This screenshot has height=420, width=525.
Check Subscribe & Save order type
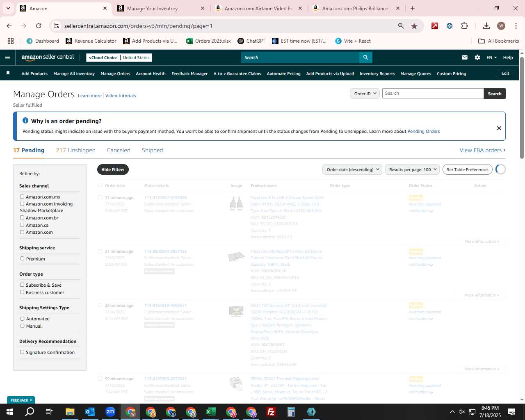pos(22,285)
